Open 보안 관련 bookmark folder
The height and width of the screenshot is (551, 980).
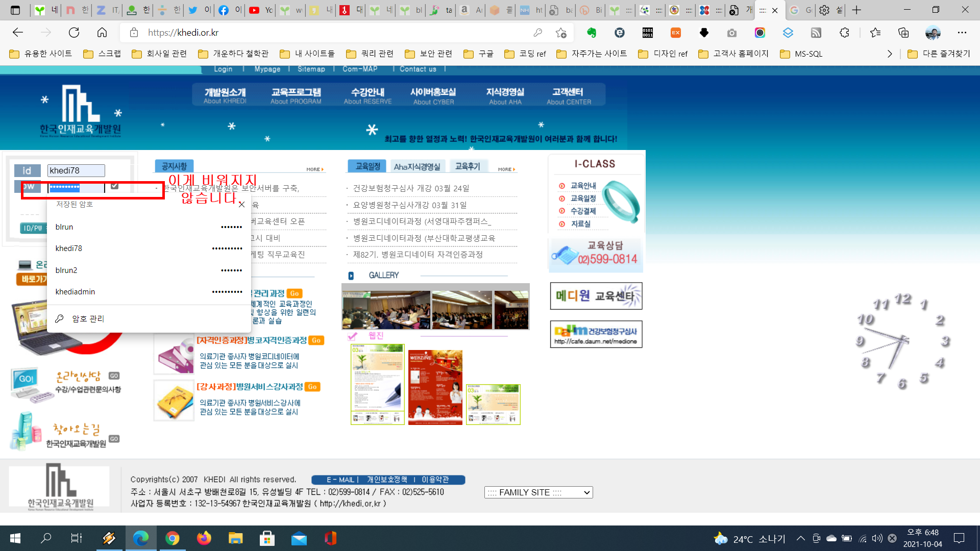tap(429, 54)
